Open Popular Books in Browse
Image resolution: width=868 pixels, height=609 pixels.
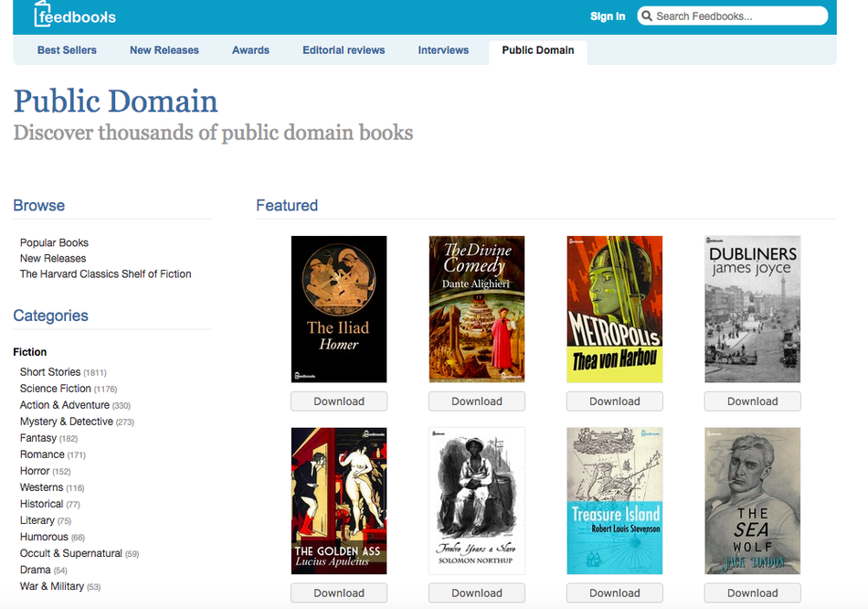54,242
